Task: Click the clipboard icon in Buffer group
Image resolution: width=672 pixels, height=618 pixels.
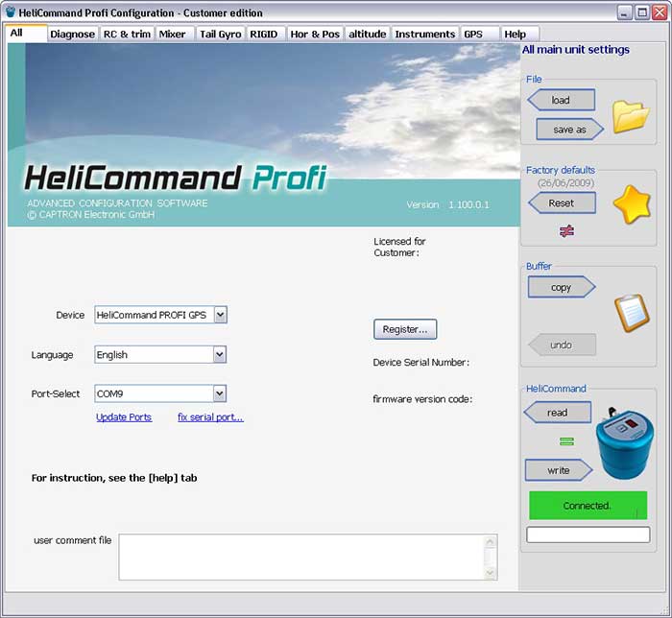Action: [632, 313]
